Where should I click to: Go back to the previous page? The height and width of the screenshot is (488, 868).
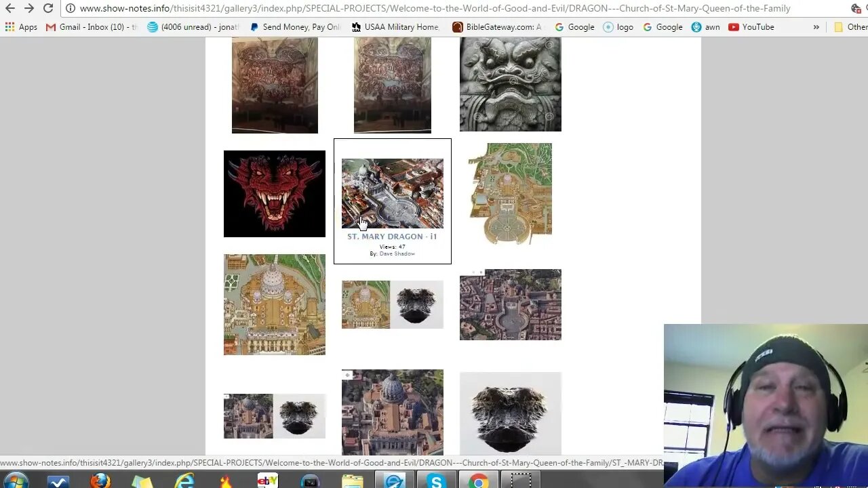click(x=9, y=8)
